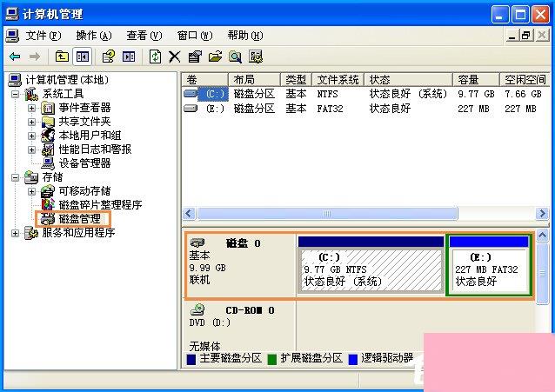Toggle the Show/Hide Console Tree icon
This screenshot has height=392, width=555.
82,56
